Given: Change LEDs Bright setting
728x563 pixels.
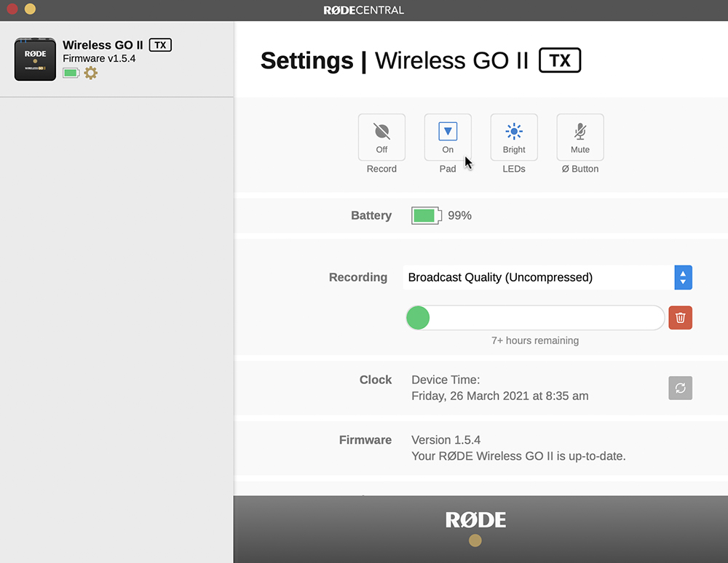Looking at the screenshot, I should (x=514, y=137).
